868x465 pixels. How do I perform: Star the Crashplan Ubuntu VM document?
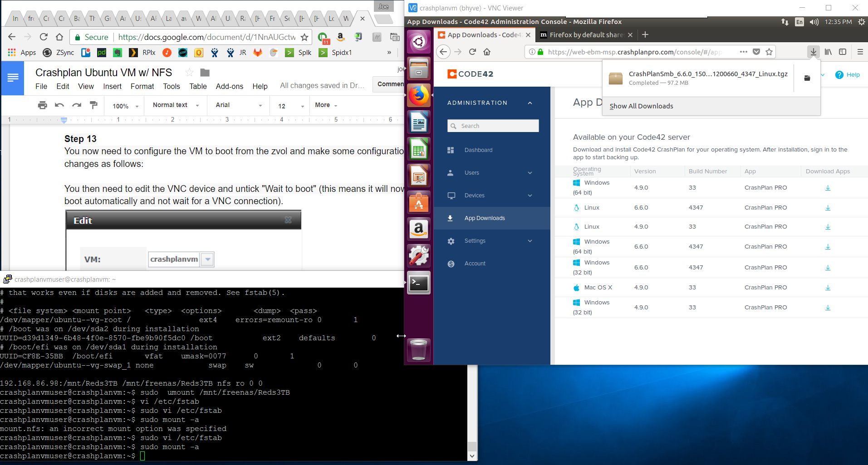point(190,73)
